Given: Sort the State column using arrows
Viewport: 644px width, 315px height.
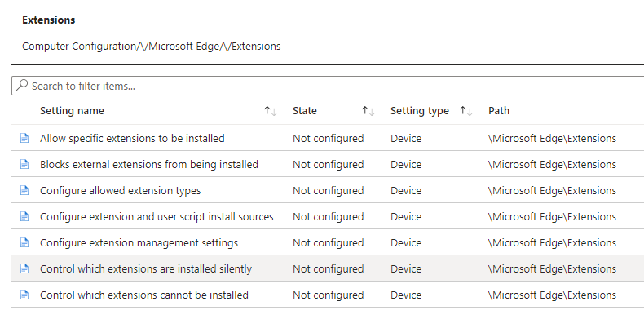Looking at the screenshot, I should pos(368,111).
